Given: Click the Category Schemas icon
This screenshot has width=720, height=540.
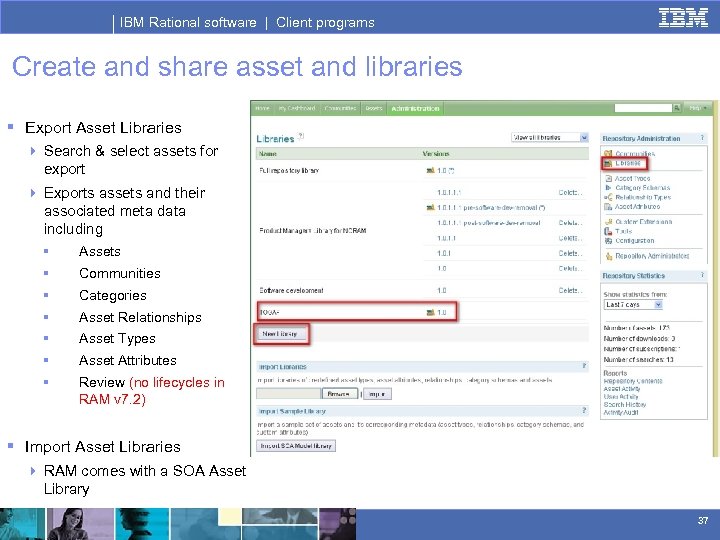Looking at the screenshot, I should point(608,187).
